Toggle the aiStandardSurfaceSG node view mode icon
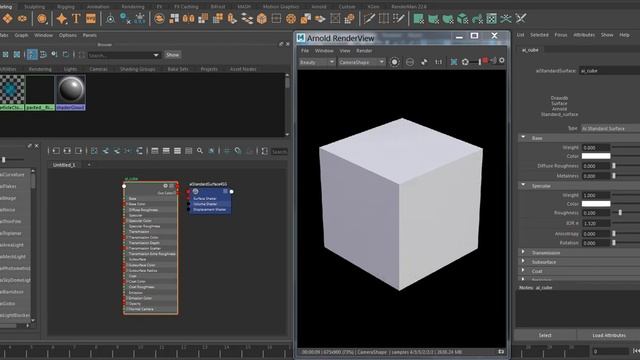Image resolution: width=640 pixels, height=360 pixels. pos(225,191)
